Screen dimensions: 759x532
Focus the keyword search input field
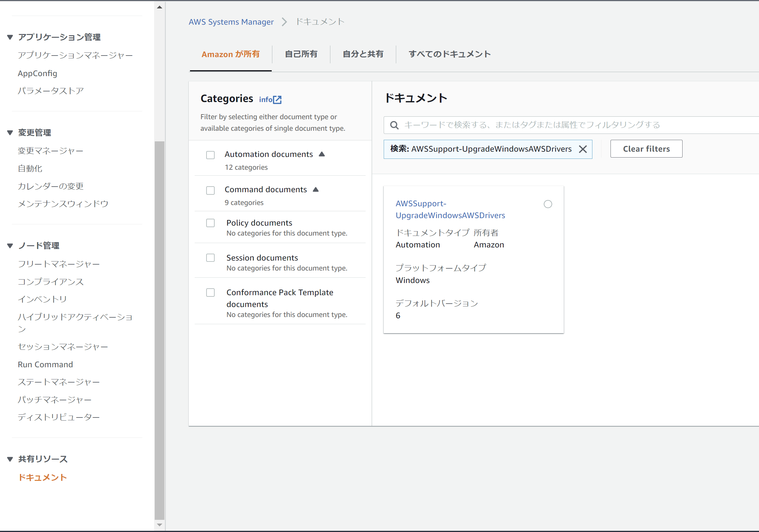[x=562, y=125]
